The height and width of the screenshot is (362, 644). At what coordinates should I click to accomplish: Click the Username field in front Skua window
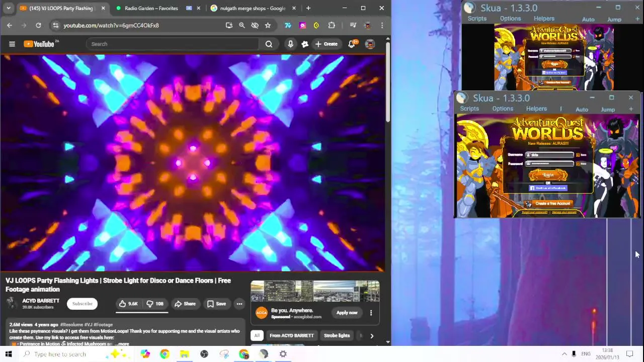[549, 155]
